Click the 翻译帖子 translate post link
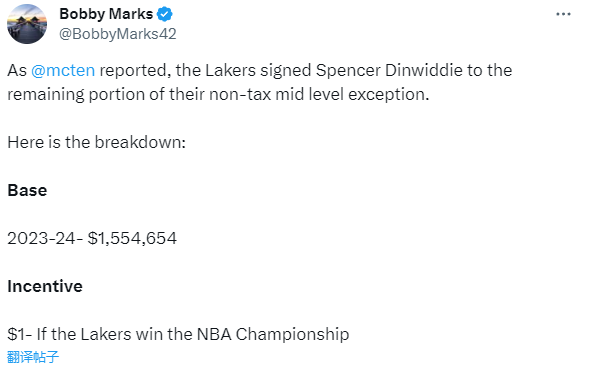The image size is (589, 382). [33, 356]
